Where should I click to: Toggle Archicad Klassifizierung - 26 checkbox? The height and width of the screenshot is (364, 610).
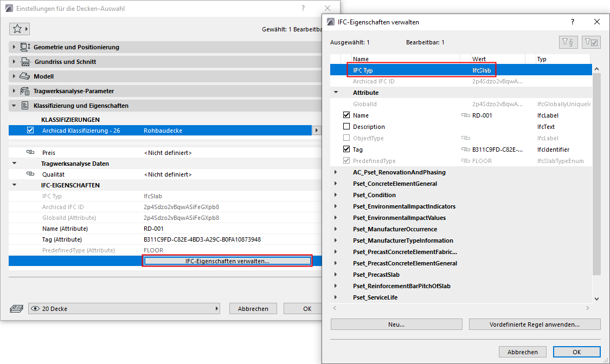coord(30,131)
